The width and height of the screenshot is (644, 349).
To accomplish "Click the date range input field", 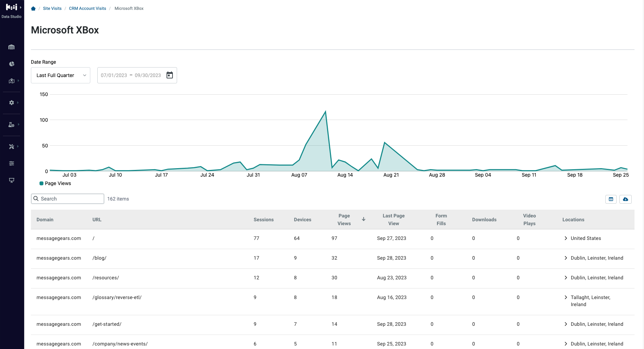I will 137,75.
